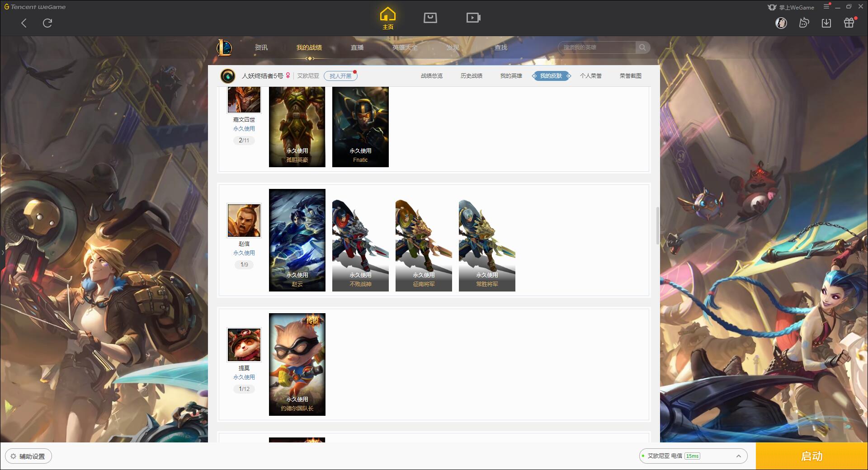Click the 人妖终结者5号 player name
Viewport: 868px width, 470px height.
pyautogui.click(x=262, y=76)
